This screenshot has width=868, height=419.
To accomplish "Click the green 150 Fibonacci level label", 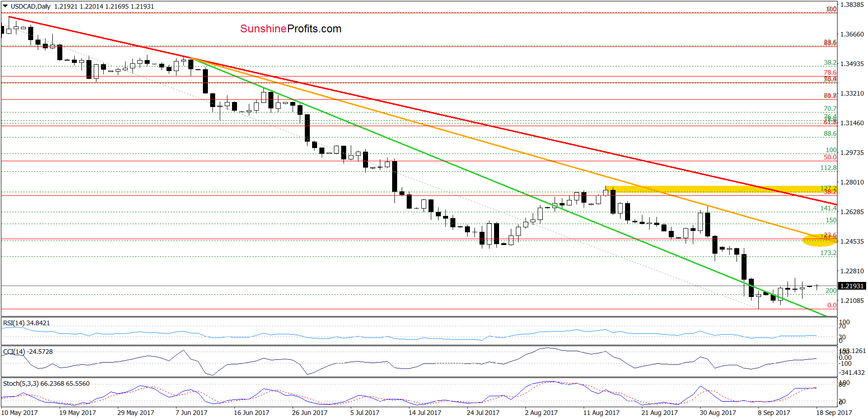I will [831, 220].
